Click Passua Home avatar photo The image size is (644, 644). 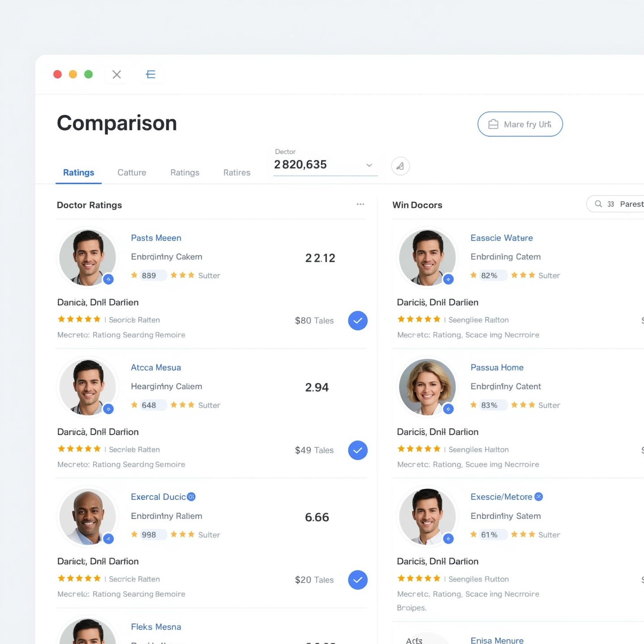coord(428,387)
